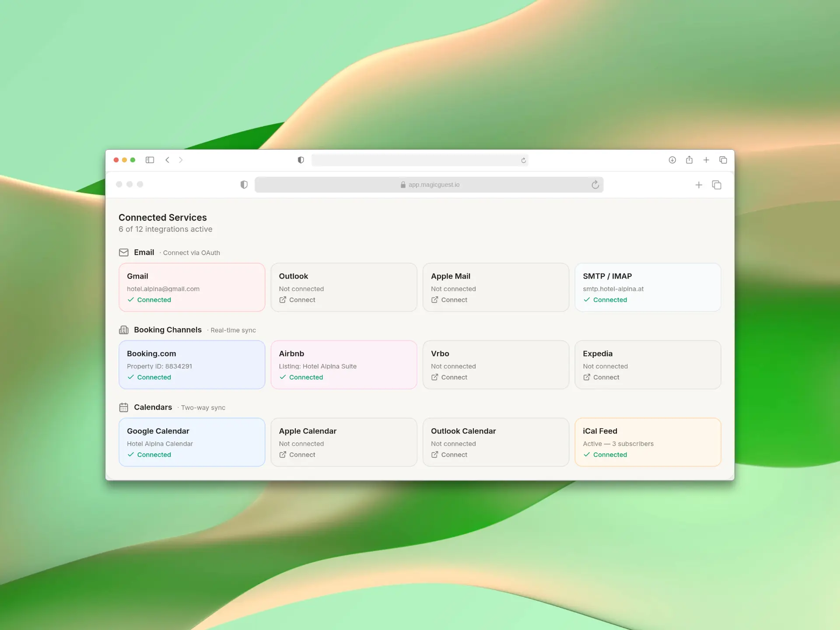Open the downloads icon in outer toolbar
This screenshot has width=840, height=630.
[672, 160]
